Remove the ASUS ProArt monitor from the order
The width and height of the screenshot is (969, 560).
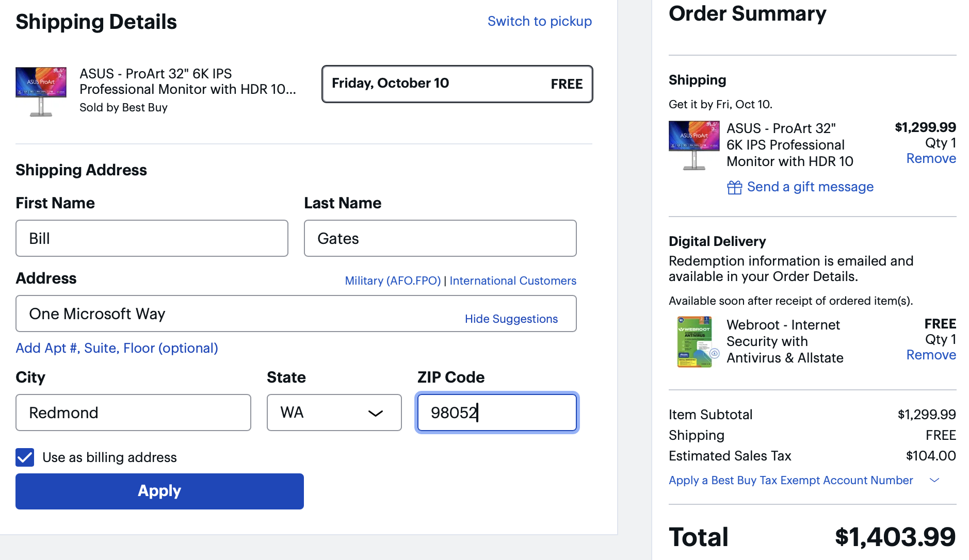[x=931, y=158]
